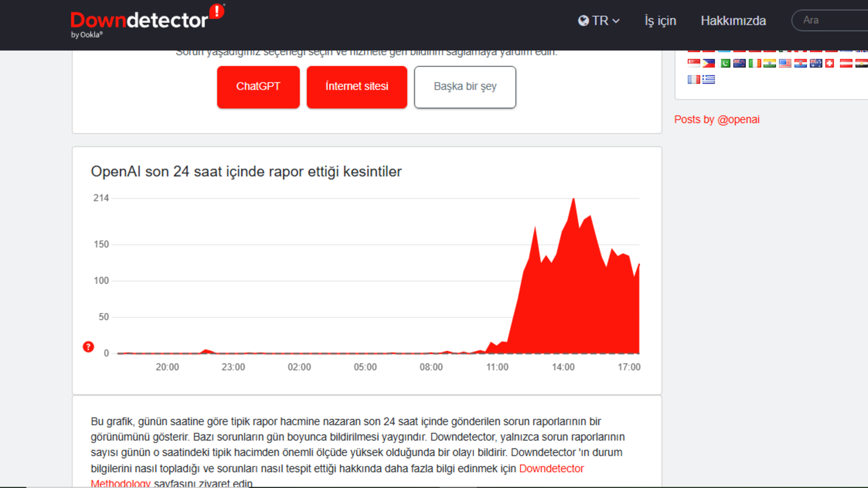The width and height of the screenshot is (868, 488).
Task: Report a problem with ChatGPT
Action: pyautogui.click(x=258, y=87)
